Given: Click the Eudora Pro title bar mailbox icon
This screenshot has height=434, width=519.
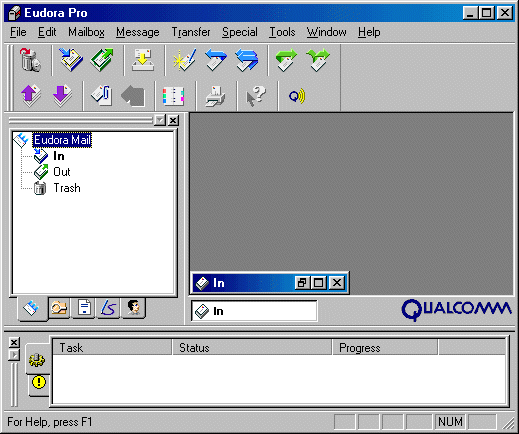Looking at the screenshot, I should (x=14, y=13).
